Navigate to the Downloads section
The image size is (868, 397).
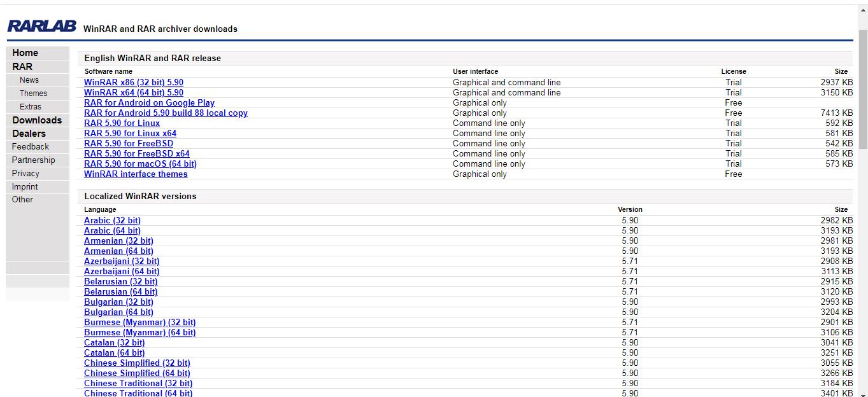coord(37,120)
